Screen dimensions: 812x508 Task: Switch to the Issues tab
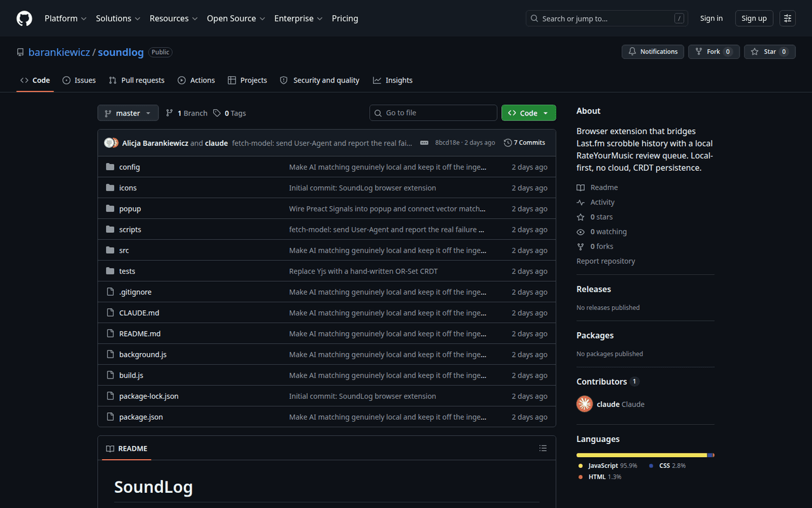pos(79,80)
